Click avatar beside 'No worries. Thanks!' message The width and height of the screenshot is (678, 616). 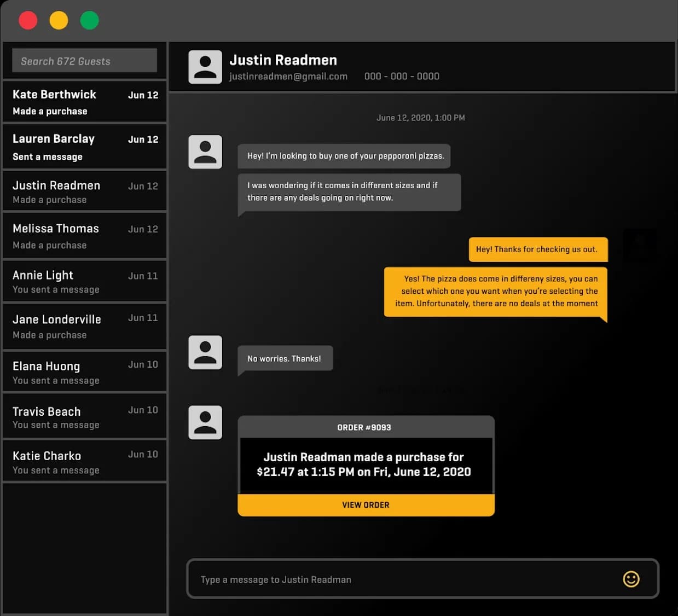[x=205, y=352]
